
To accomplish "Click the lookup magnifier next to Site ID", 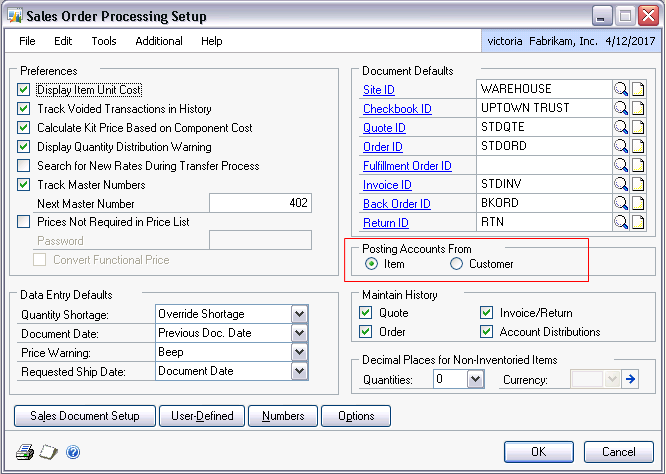I will [621, 90].
